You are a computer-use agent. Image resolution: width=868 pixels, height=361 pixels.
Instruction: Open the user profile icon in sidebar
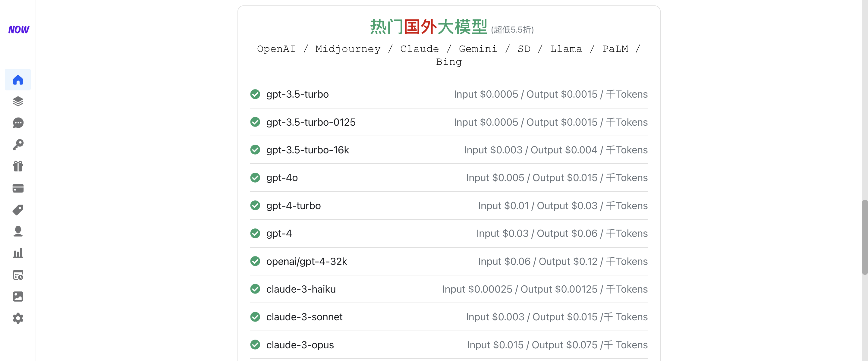(18, 231)
